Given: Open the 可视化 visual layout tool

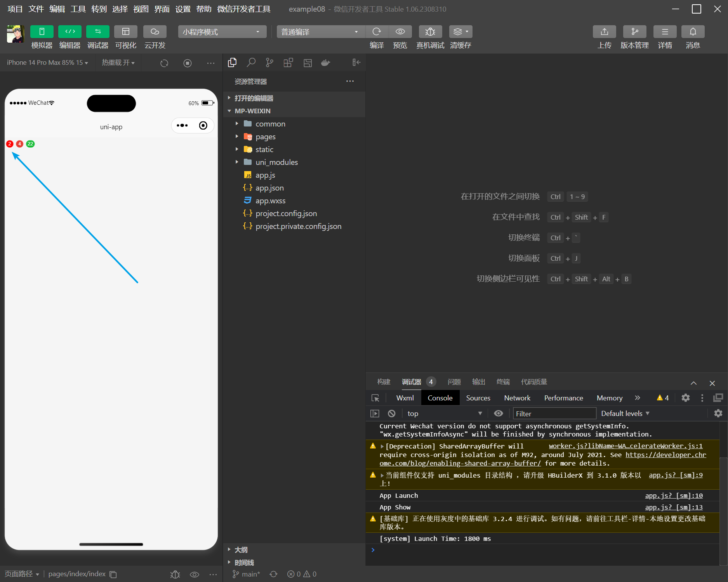Looking at the screenshot, I should pyautogui.click(x=126, y=31).
